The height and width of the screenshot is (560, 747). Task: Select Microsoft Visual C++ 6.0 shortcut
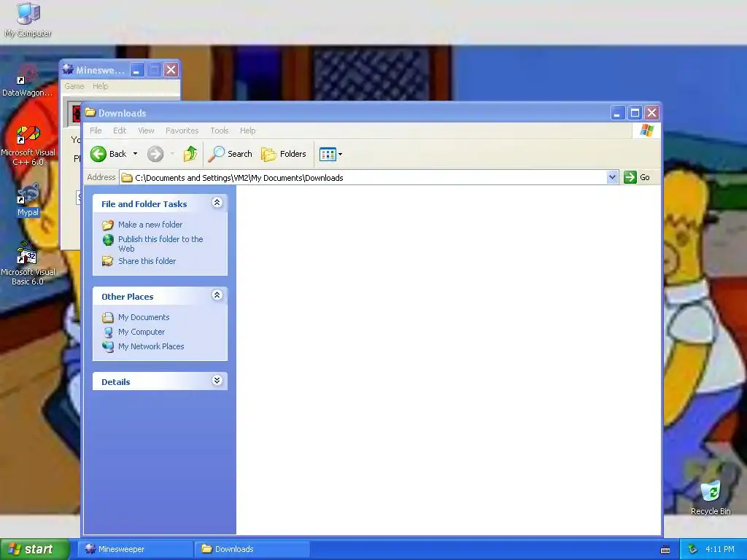click(x=28, y=145)
